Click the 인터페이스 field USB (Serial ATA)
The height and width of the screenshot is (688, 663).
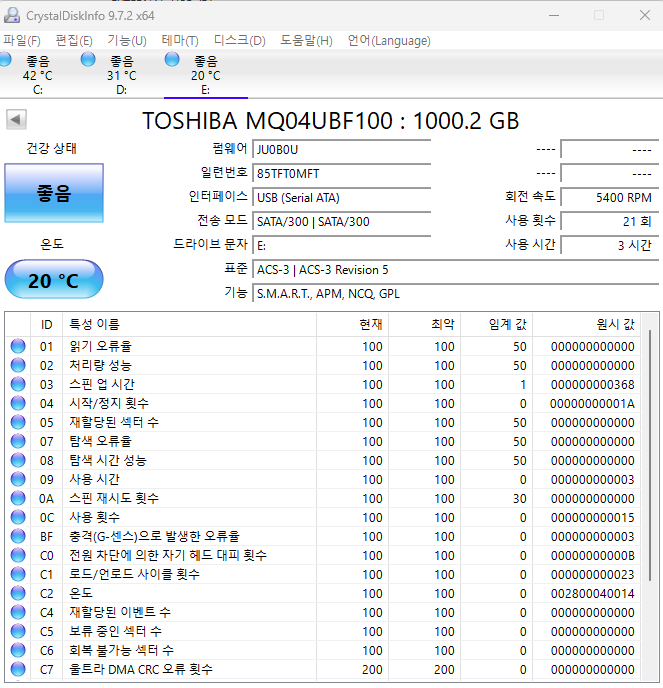(342, 198)
